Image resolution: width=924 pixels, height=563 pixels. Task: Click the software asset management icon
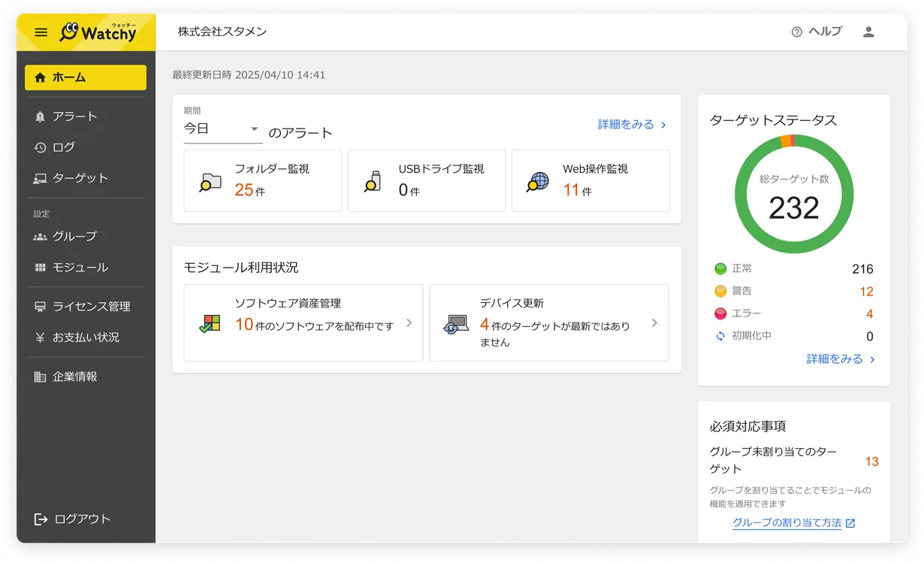click(x=210, y=323)
